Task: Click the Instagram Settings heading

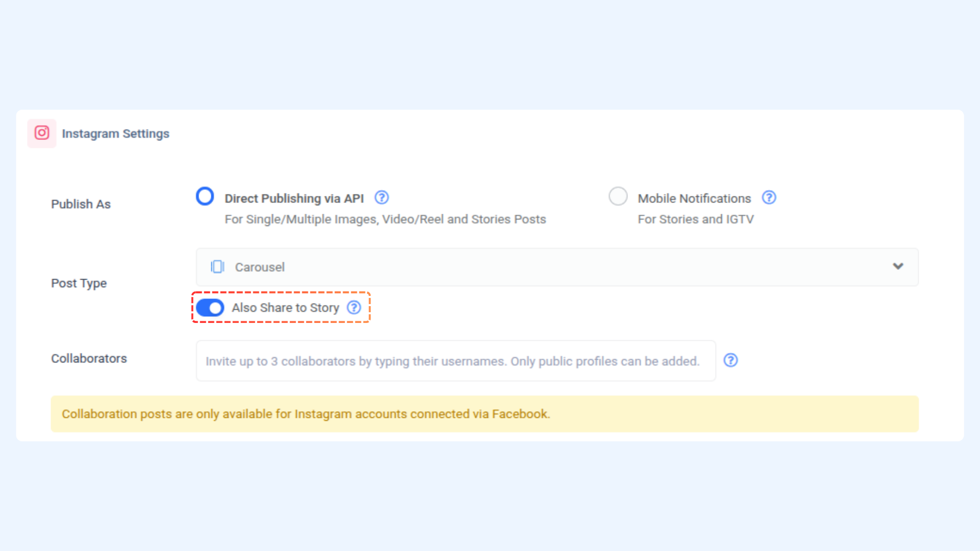Action: click(x=115, y=134)
